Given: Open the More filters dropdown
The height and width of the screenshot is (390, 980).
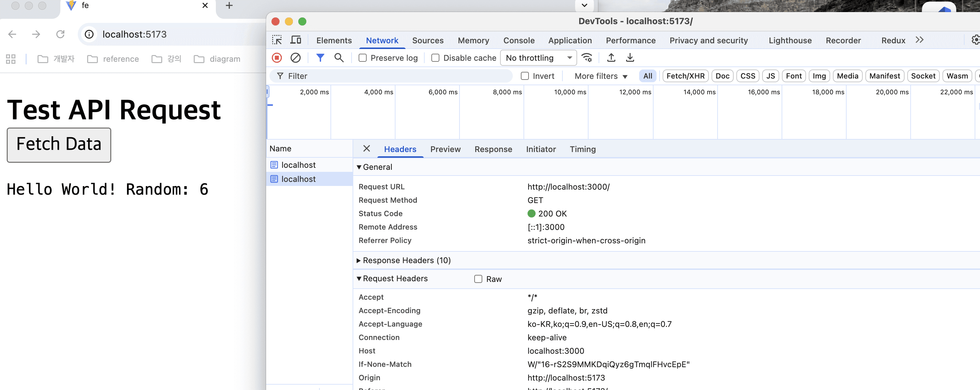Looking at the screenshot, I should coord(600,76).
